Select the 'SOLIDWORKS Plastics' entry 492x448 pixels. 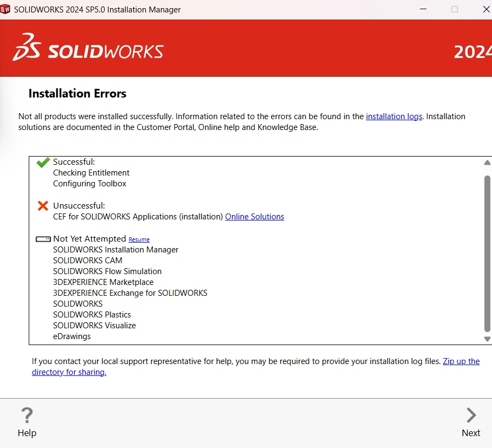92,315
